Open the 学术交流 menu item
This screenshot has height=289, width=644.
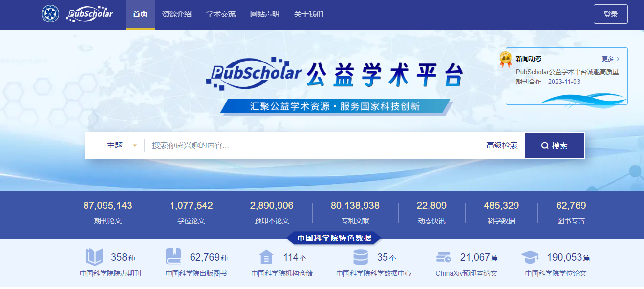point(221,14)
